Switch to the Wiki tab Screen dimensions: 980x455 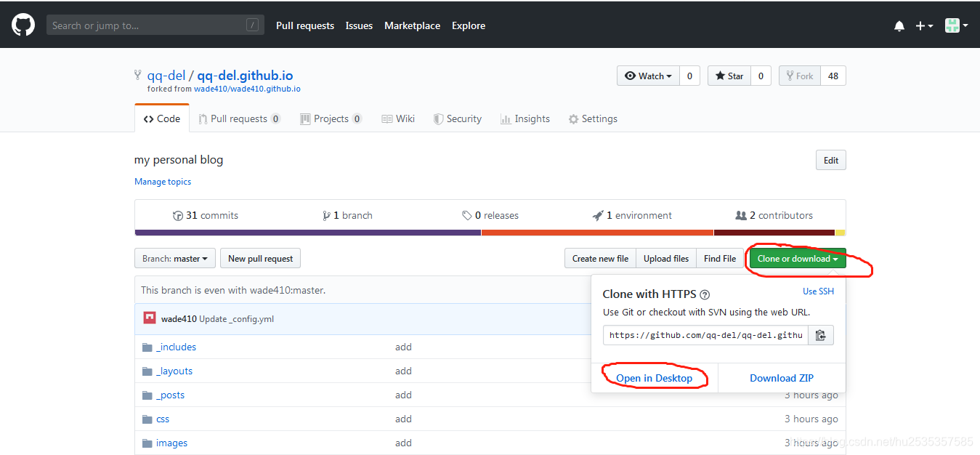pyautogui.click(x=398, y=118)
